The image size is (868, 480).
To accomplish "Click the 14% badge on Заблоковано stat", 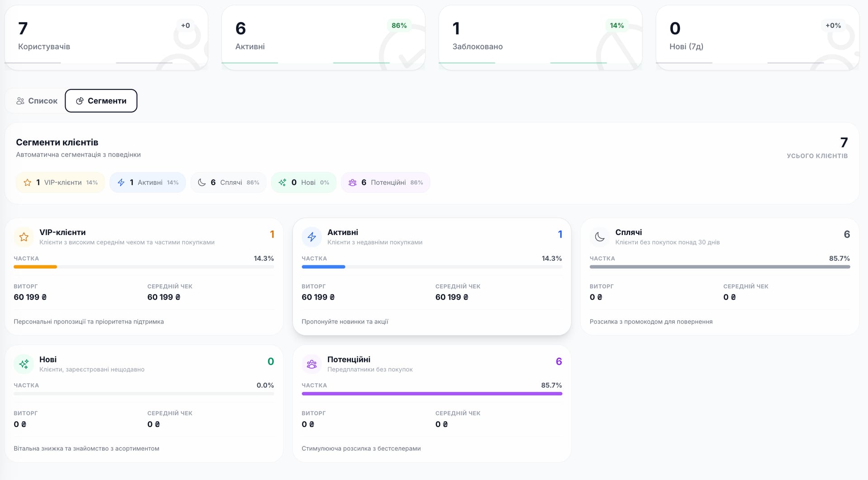I will (617, 26).
